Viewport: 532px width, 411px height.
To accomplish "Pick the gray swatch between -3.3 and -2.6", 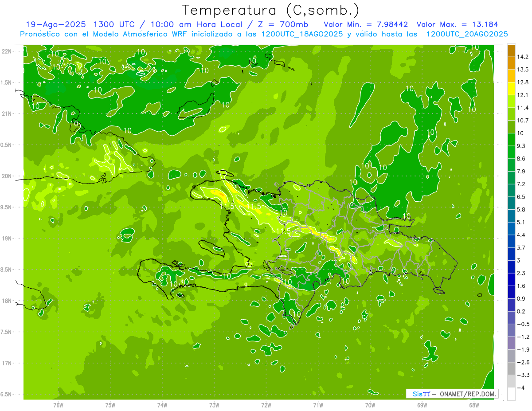I will coord(511,368).
